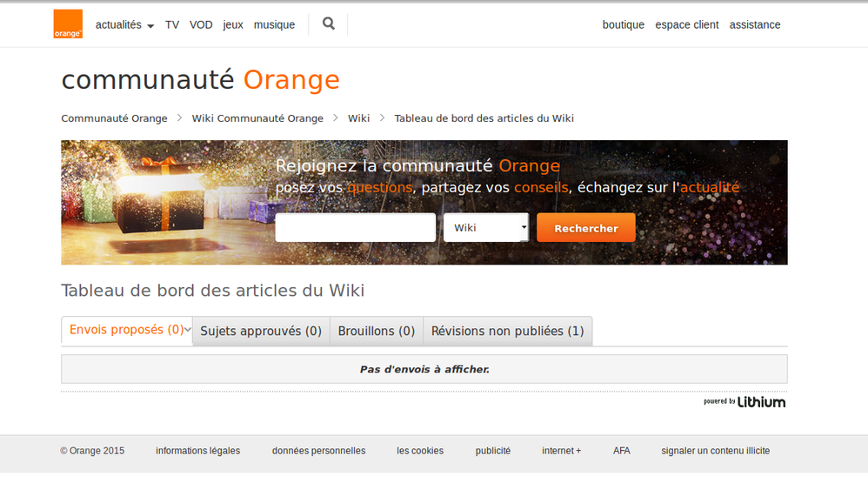Screen dimensions: 868x490
Task: Click the Rechercher button
Action: [585, 227]
